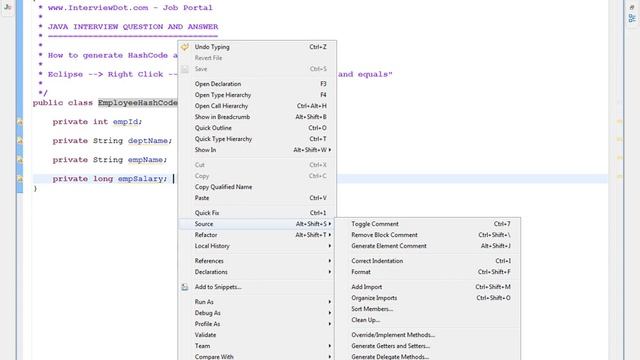Expand the Debug As submenu
This screenshot has height=360, width=640.
tap(257, 313)
